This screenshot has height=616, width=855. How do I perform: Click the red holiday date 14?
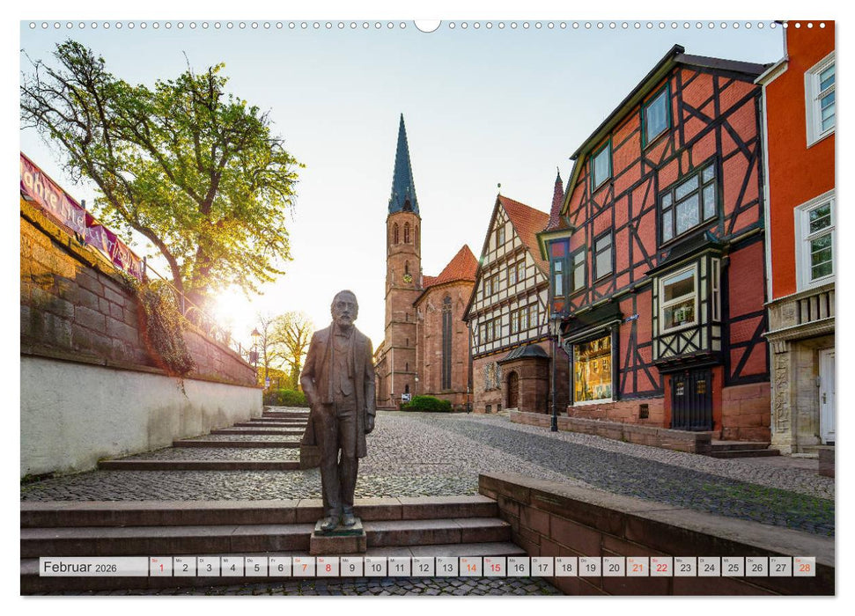point(471,568)
